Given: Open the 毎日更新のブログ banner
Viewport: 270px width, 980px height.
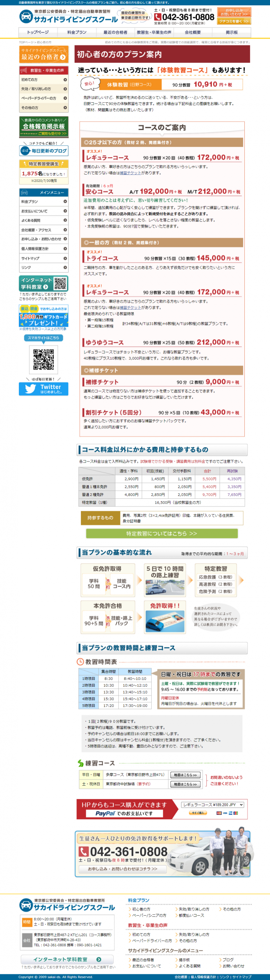Looking at the screenshot, I should click(43, 151).
